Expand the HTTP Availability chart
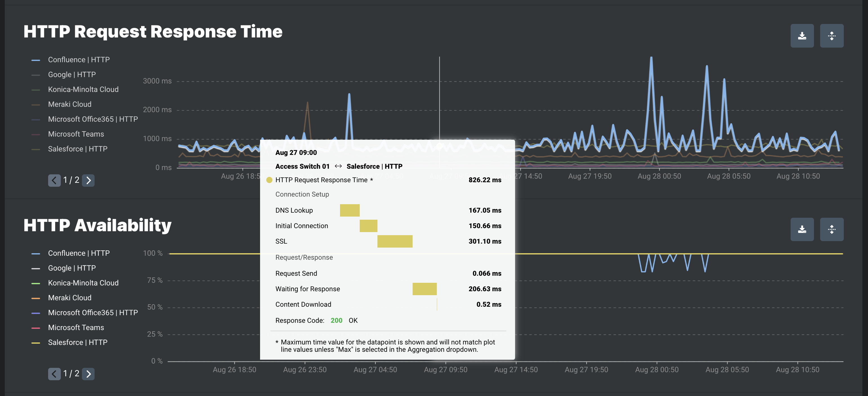The width and height of the screenshot is (868, 396). pyautogui.click(x=832, y=229)
